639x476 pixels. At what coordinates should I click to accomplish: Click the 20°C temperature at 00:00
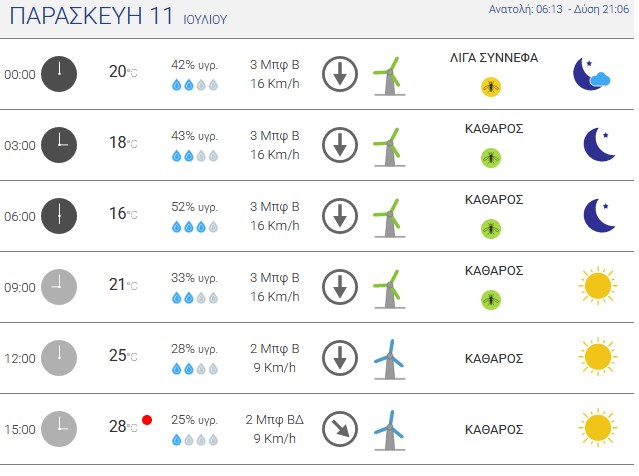(123, 72)
